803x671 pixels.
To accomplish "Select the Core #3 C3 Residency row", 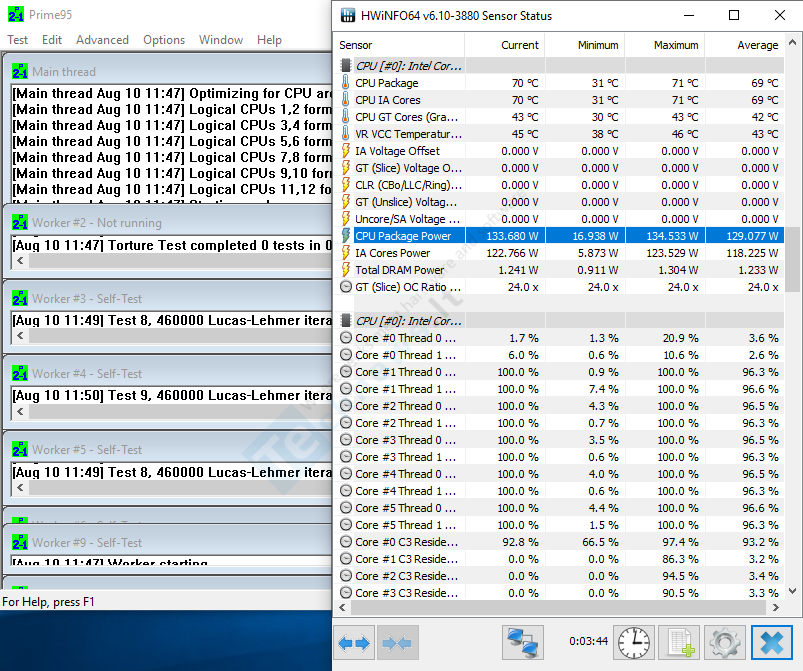I will pos(559,593).
